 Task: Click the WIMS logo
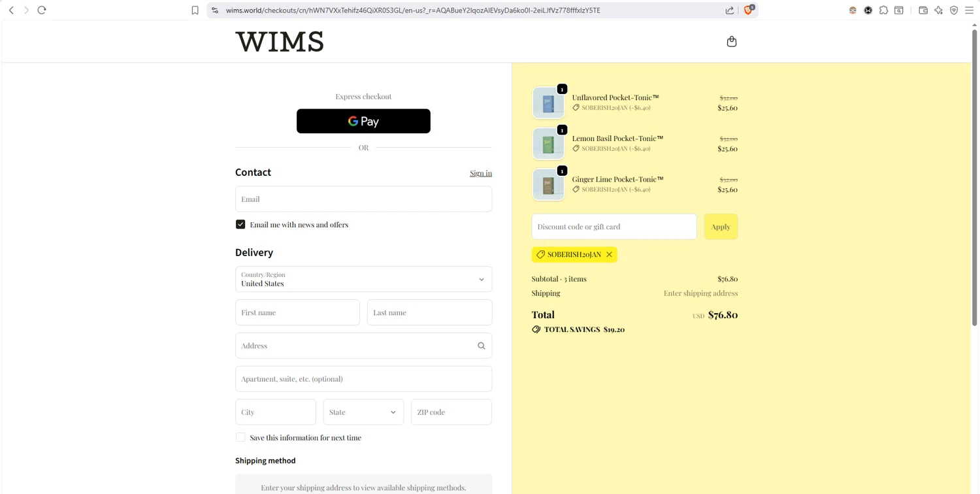point(280,42)
